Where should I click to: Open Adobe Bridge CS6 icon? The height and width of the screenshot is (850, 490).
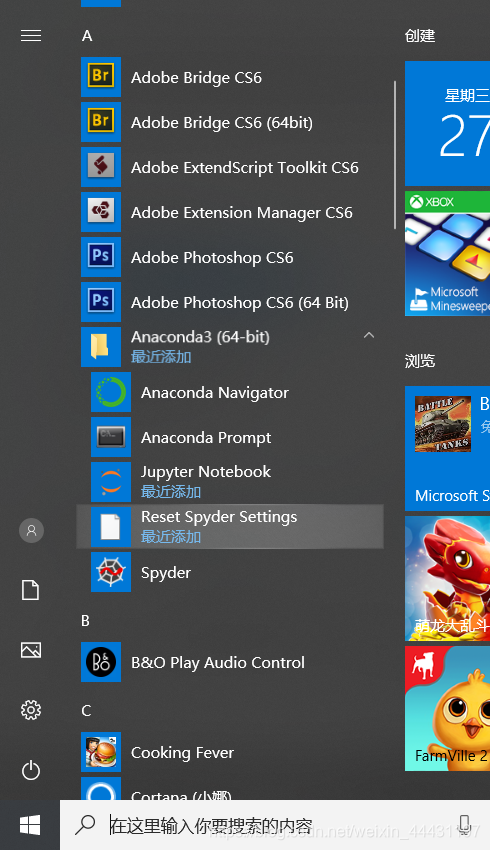[x=101, y=77]
